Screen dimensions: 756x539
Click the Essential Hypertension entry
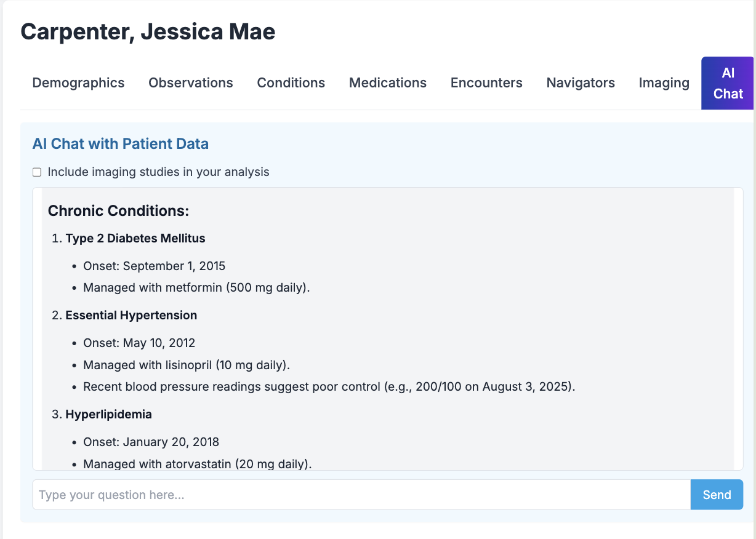(x=131, y=315)
